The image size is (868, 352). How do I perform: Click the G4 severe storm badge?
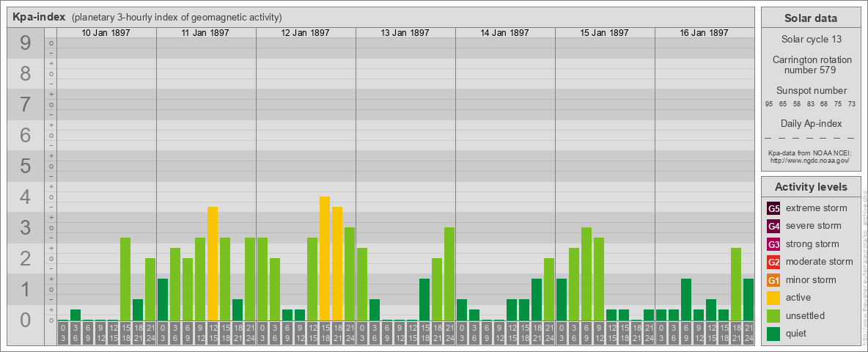[x=773, y=226]
